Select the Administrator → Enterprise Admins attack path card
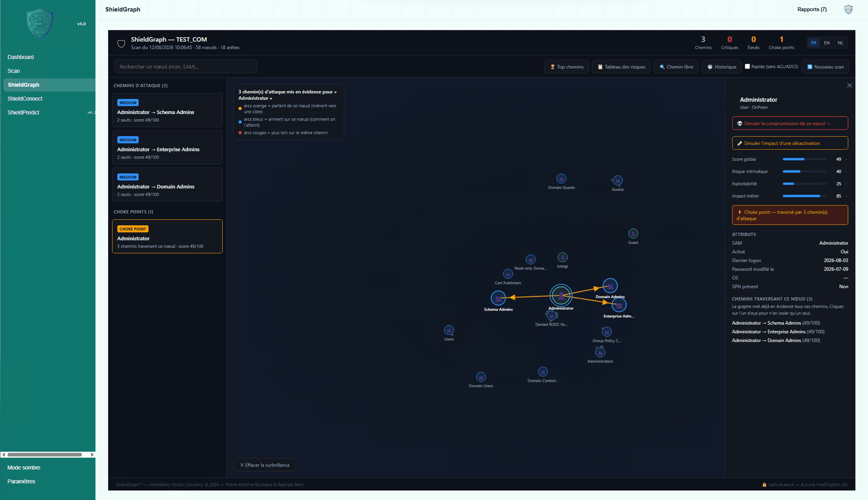Viewport: 868px width, 500px height. pos(167,147)
